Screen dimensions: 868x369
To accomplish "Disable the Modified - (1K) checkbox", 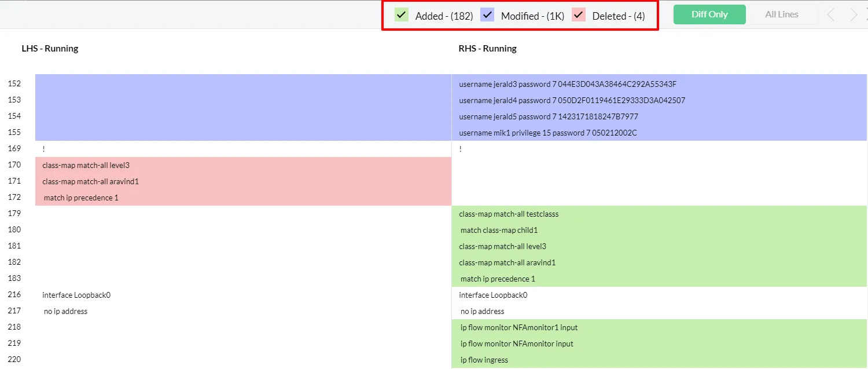I will pos(487,14).
